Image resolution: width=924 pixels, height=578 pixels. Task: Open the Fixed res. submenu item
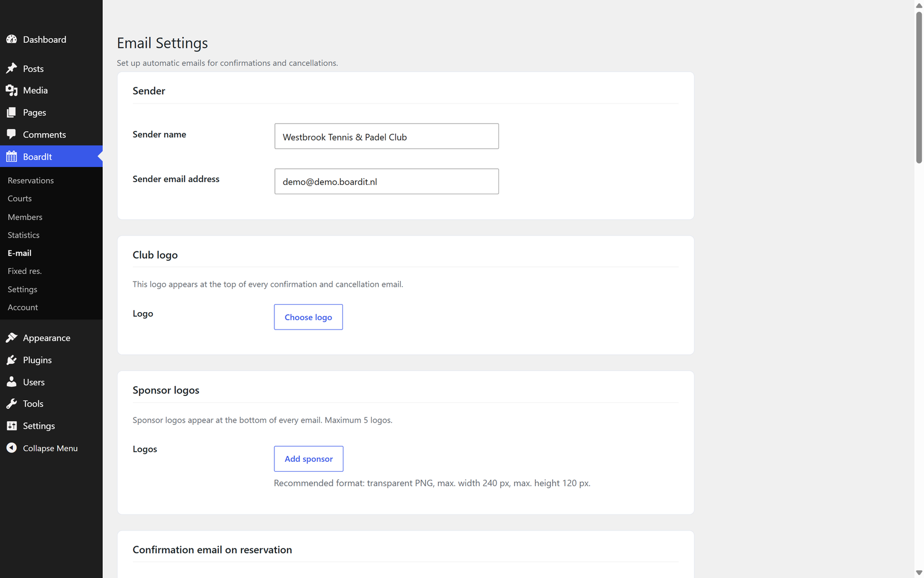coord(25,271)
